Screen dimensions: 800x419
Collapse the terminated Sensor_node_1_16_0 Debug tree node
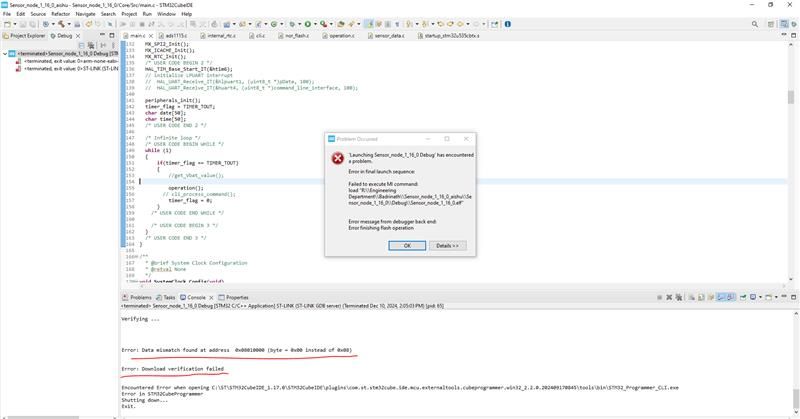[x=5, y=54]
